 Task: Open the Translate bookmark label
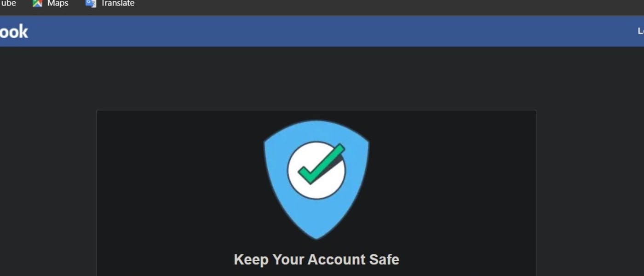118,3
